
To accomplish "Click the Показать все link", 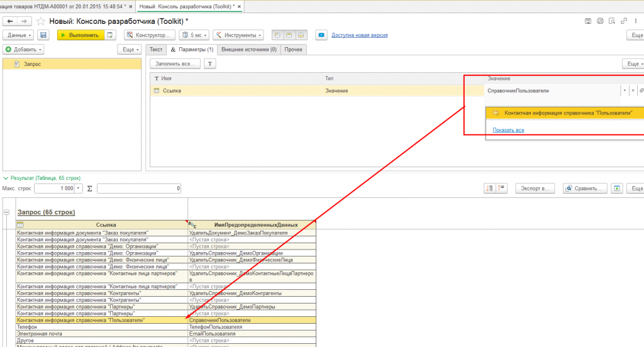I will pyautogui.click(x=508, y=130).
